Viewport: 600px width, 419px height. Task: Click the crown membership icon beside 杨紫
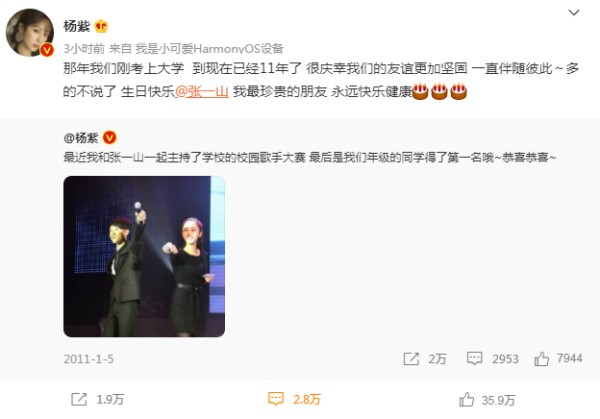[101, 26]
